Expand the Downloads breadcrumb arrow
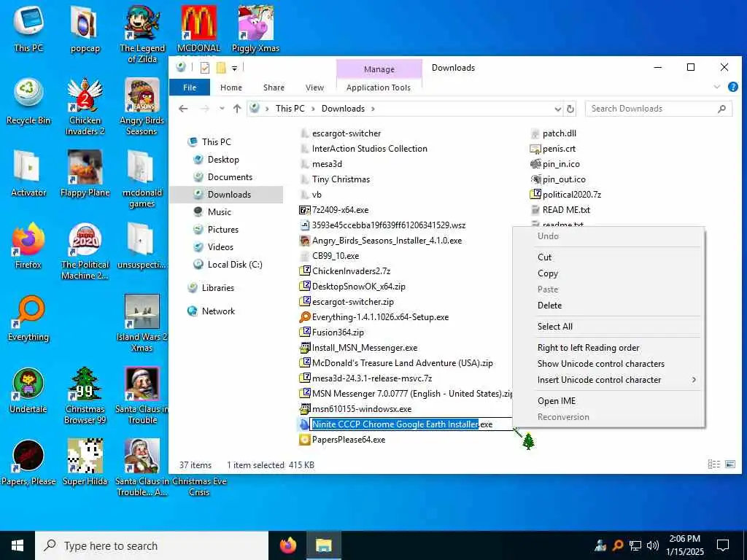Image resolution: width=747 pixels, height=560 pixels. coord(373,109)
